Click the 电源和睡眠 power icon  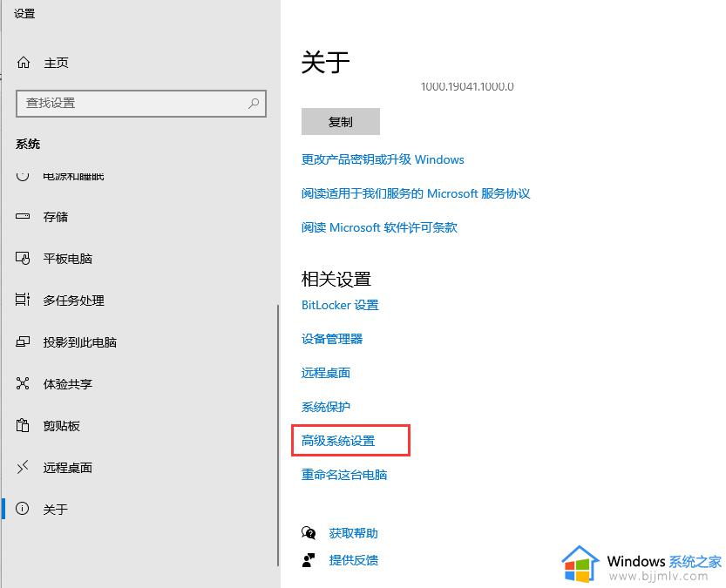(23, 176)
